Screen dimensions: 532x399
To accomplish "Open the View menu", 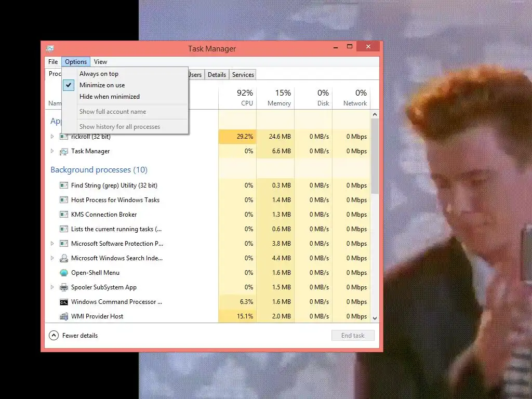I will point(100,62).
